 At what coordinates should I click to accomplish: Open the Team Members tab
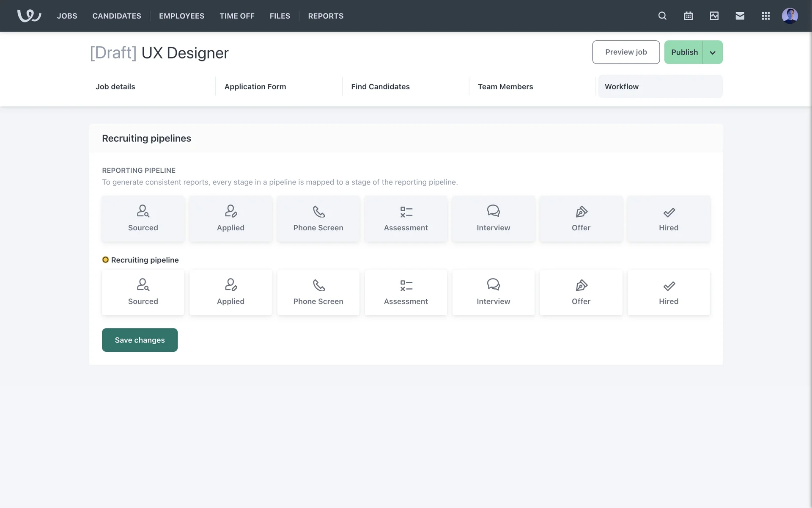pyautogui.click(x=505, y=87)
